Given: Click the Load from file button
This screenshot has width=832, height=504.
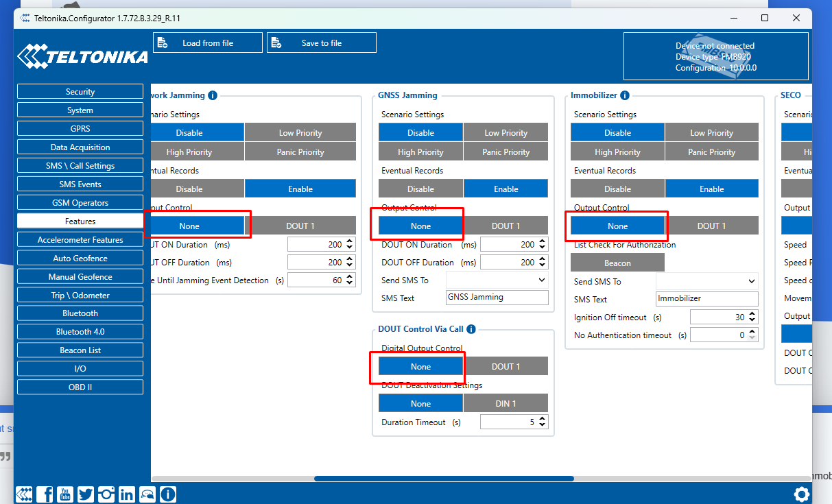Looking at the screenshot, I should pyautogui.click(x=208, y=43).
